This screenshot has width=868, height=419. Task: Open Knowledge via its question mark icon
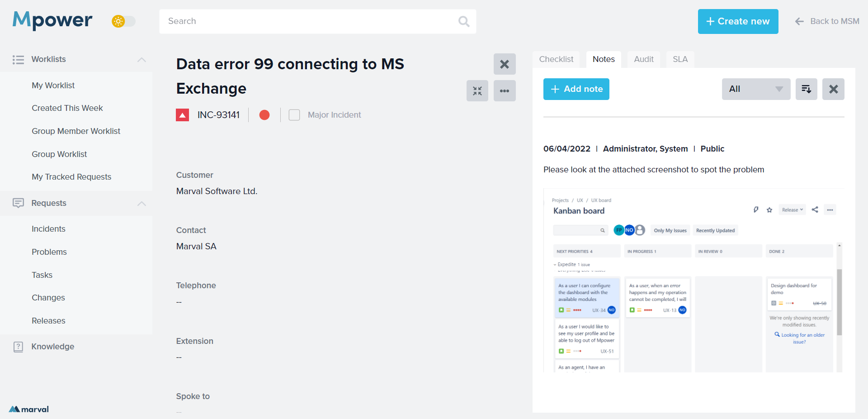click(x=18, y=347)
